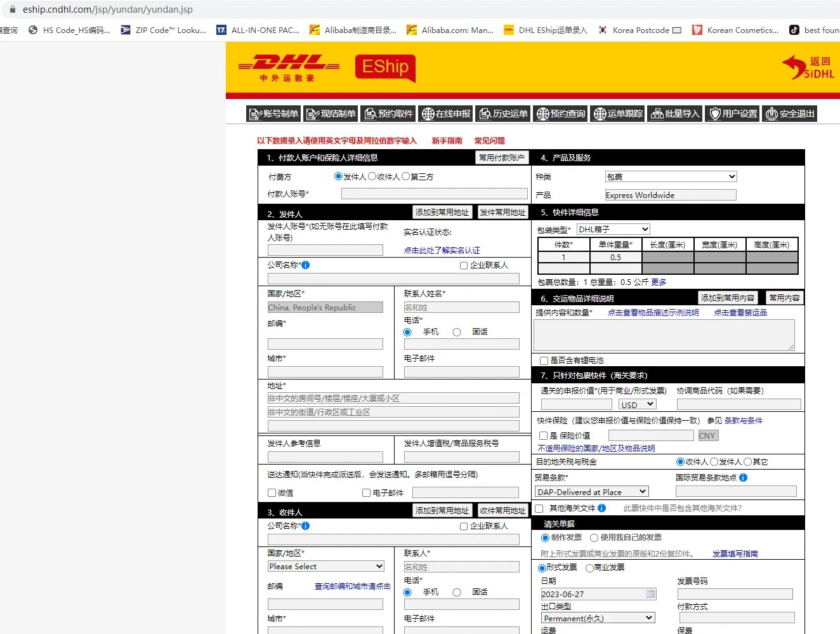Viewport: 840px width, 634px height.
Task: Click 发件常用地址 button
Action: click(502, 212)
